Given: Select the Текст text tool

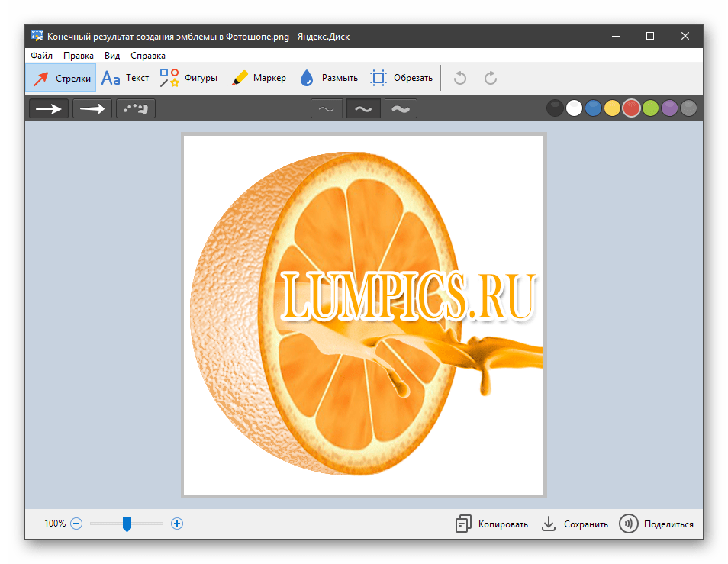Looking at the screenshot, I should [x=125, y=78].
